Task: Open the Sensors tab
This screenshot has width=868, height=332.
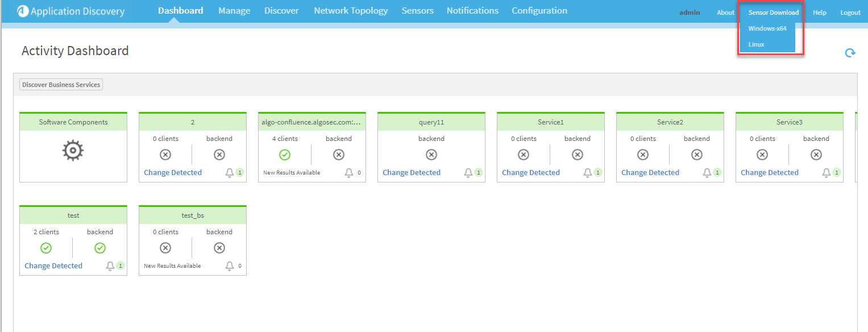Action: 417,11
